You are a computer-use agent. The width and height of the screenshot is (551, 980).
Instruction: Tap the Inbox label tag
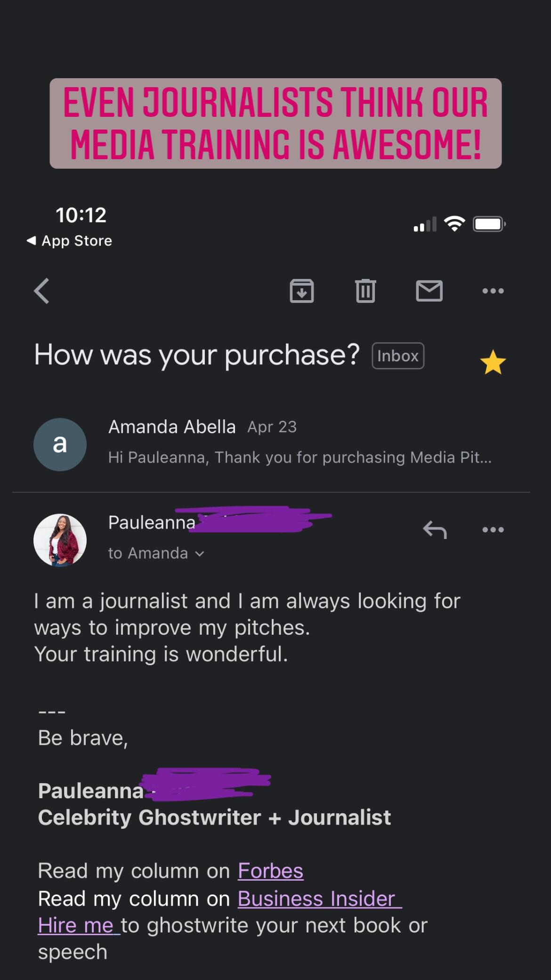pyautogui.click(x=398, y=356)
